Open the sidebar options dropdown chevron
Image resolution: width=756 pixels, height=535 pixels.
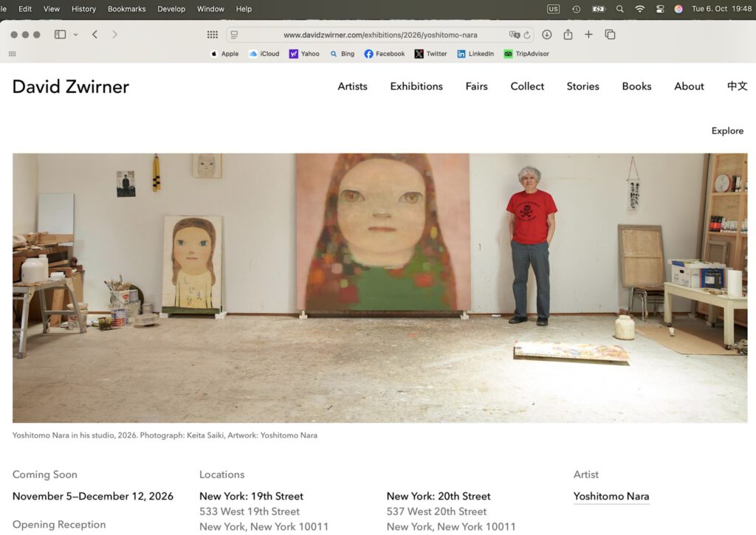76,35
